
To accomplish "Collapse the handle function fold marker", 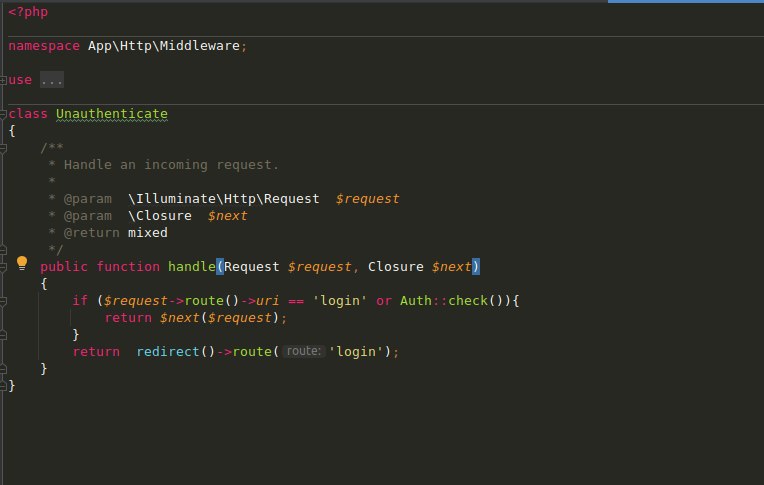I will pos(3,267).
